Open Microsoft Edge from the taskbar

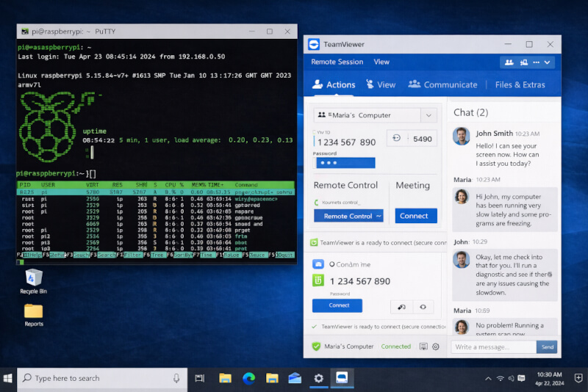[248, 379]
